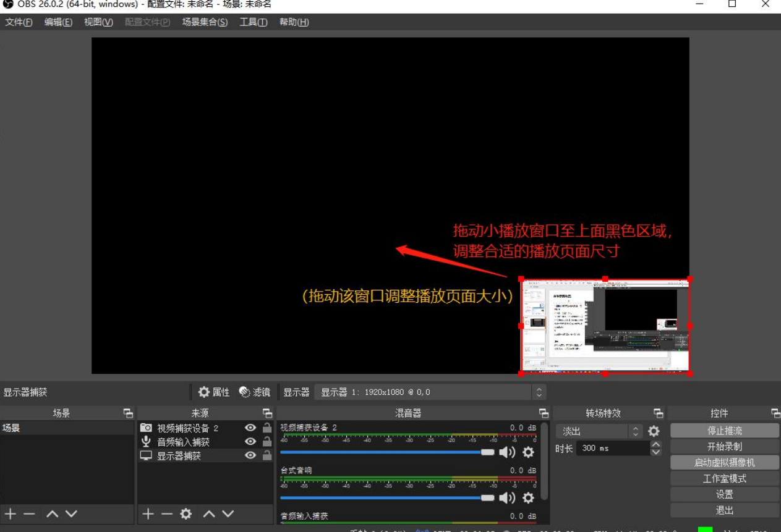781x532 pixels.
Task: Lock the 视频捕获设备 2 source
Action: (x=267, y=428)
